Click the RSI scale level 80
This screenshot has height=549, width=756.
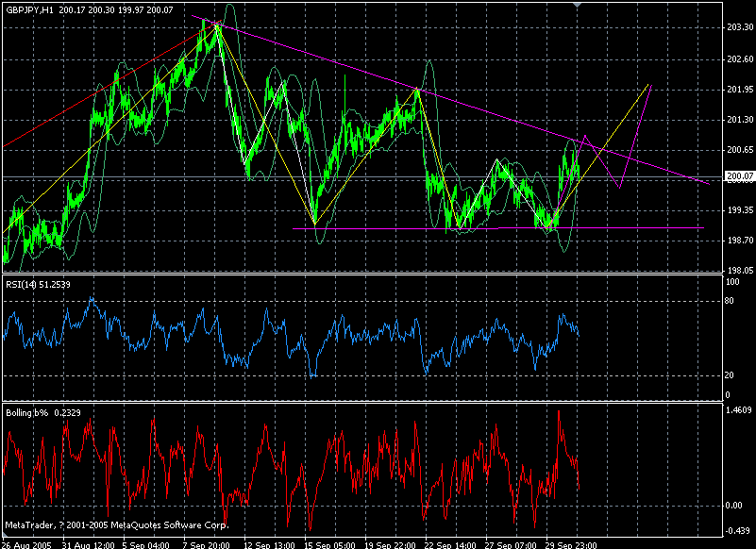point(730,301)
